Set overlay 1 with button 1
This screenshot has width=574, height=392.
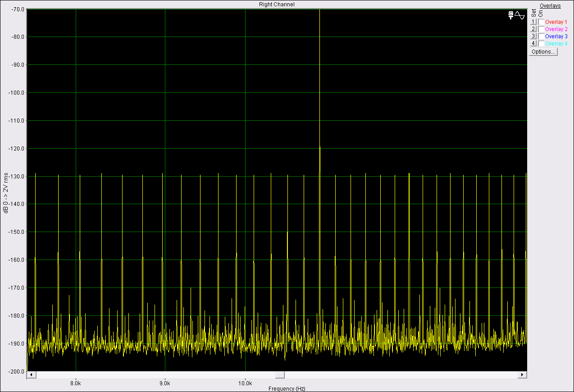pos(533,22)
